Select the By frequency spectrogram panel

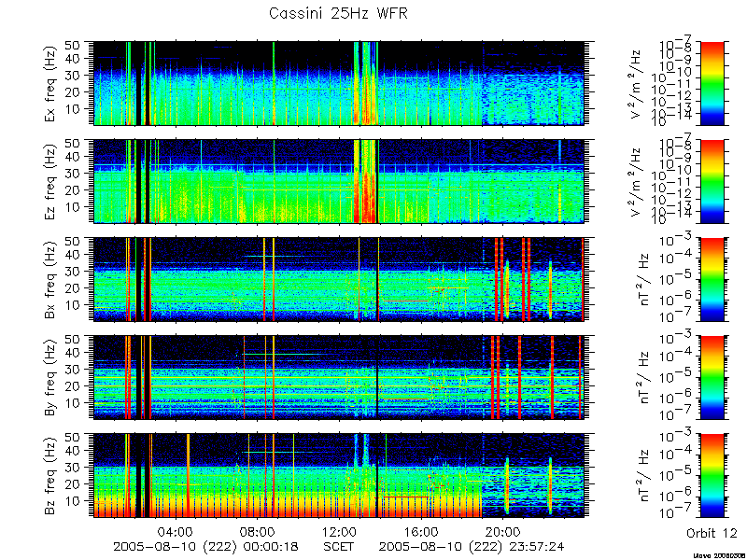(x=339, y=378)
